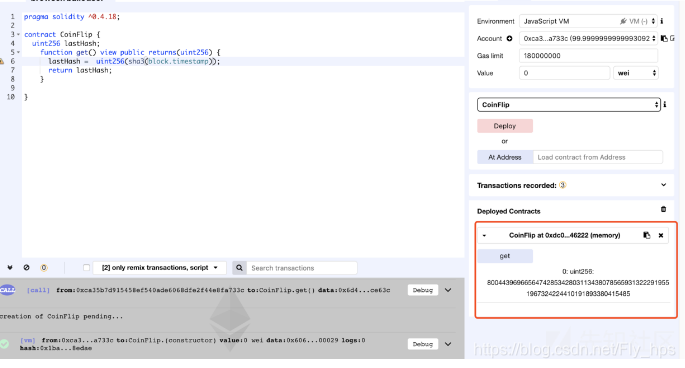Open the only remix transactions, script dropdown

pyautogui.click(x=159, y=267)
